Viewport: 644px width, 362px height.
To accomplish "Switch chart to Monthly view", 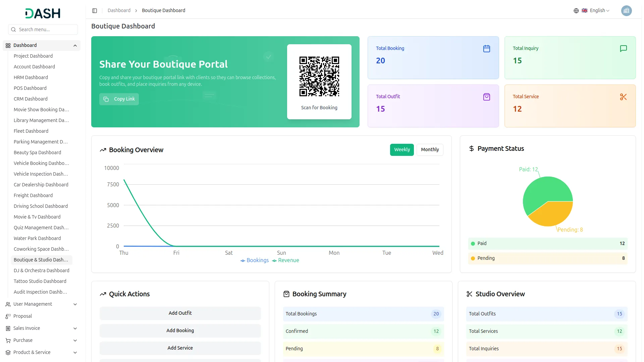I will tap(430, 150).
